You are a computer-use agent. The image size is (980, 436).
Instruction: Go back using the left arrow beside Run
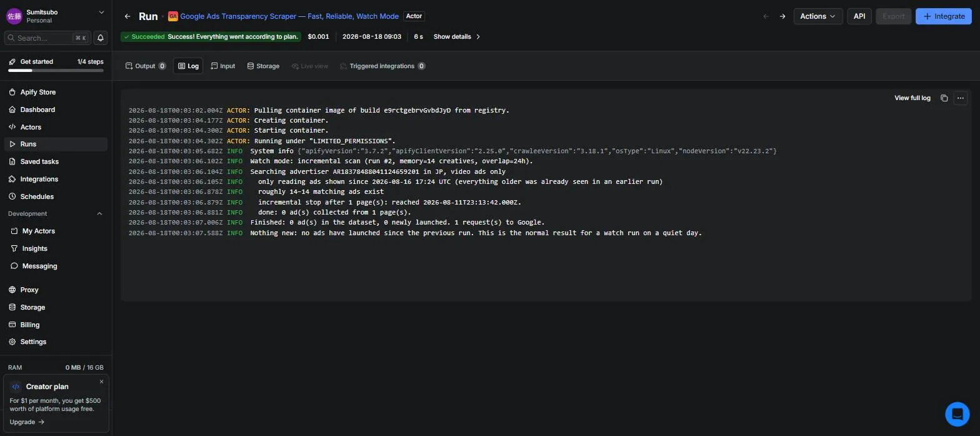[127, 16]
